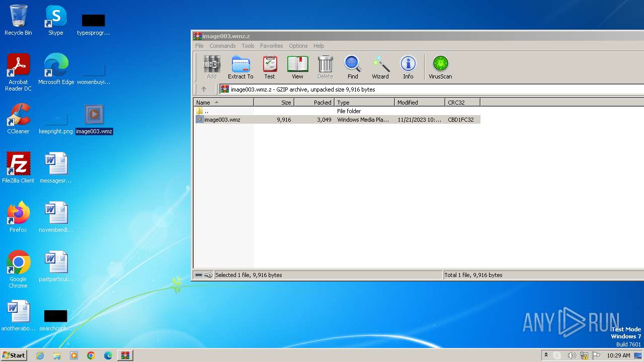The image size is (644, 362).
Task: Select the FileZilla Client desktop icon
Action: [18, 168]
